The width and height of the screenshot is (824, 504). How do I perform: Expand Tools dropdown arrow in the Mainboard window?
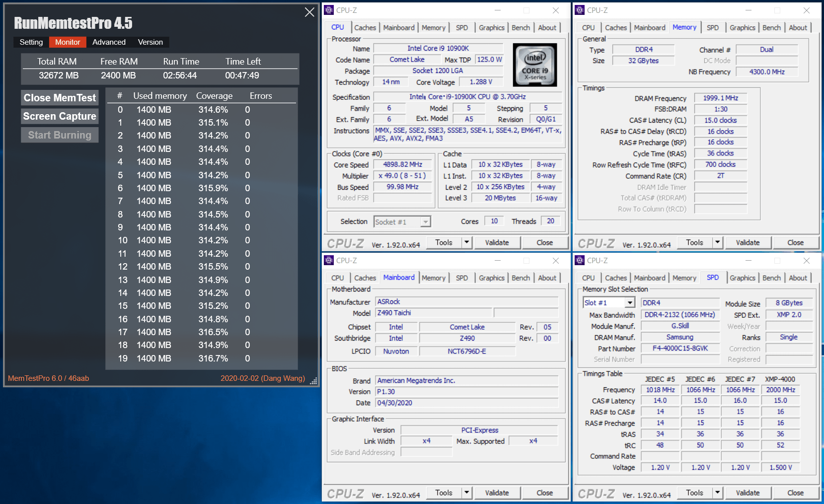click(466, 493)
